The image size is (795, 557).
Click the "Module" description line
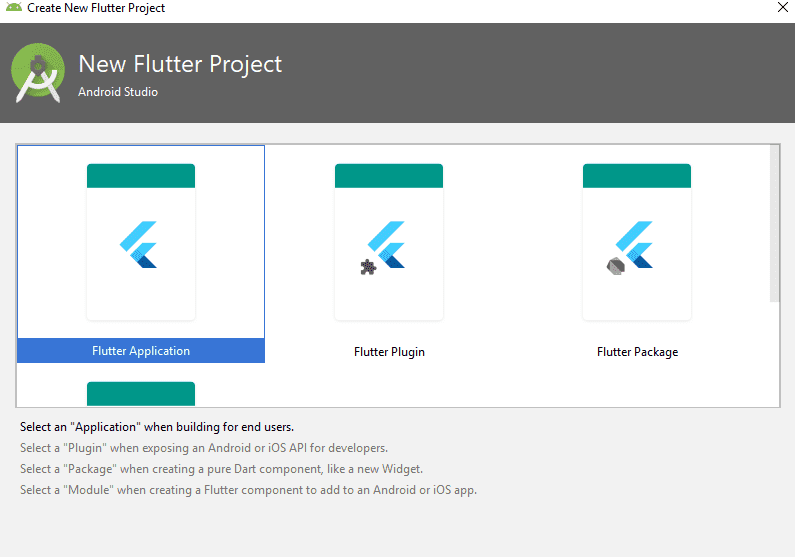click(x=248, y=490)
